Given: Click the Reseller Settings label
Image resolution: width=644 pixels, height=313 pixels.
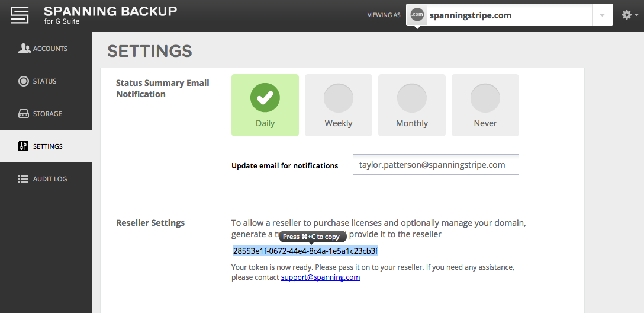Looking at the screenshot, I should tap(150, 223).
